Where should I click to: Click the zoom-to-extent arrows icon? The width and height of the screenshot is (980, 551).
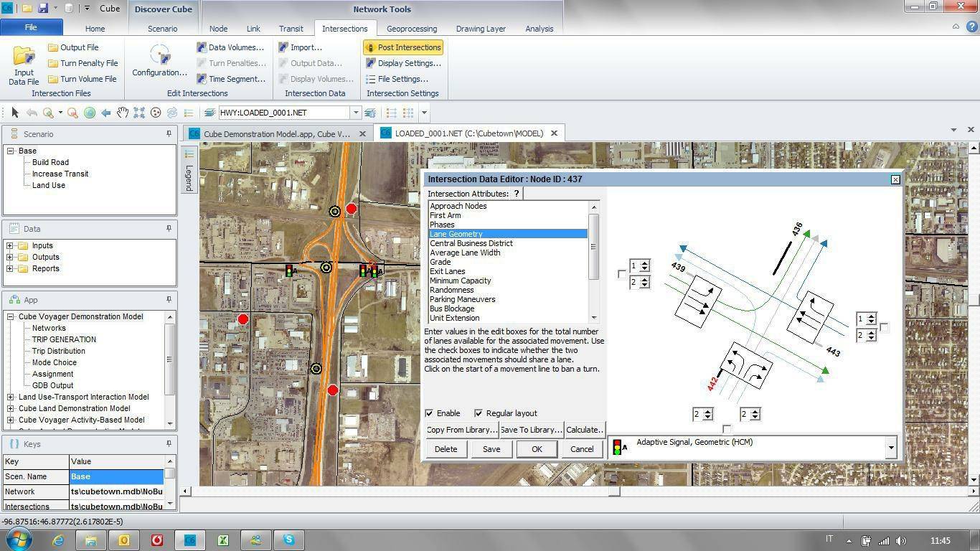pos(139,113)
